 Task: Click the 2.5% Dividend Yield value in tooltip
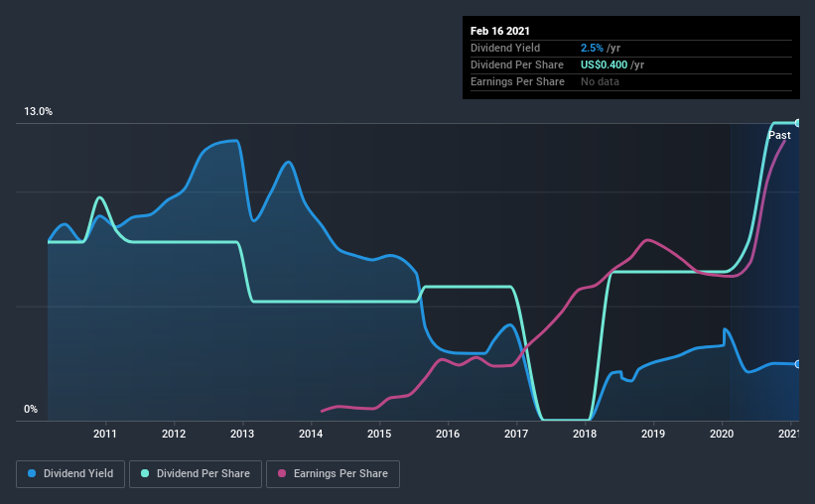click(x=592, y=48)
